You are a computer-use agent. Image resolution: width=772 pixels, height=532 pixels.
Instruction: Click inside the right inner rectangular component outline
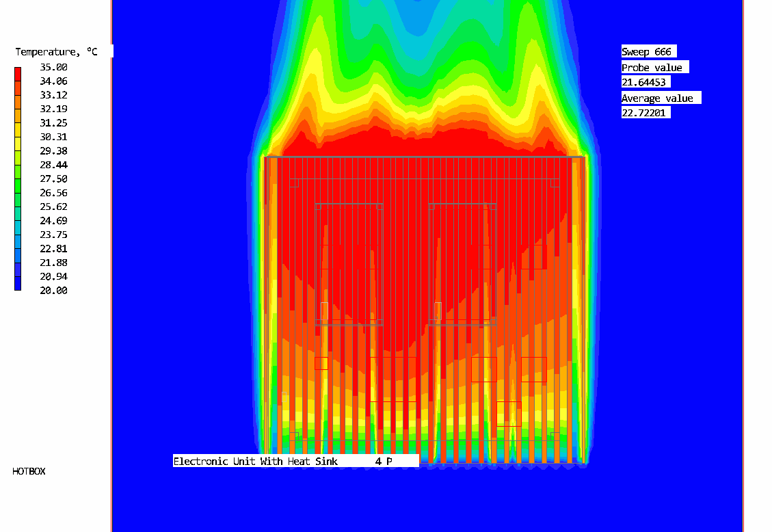click(x=462, y=263)
